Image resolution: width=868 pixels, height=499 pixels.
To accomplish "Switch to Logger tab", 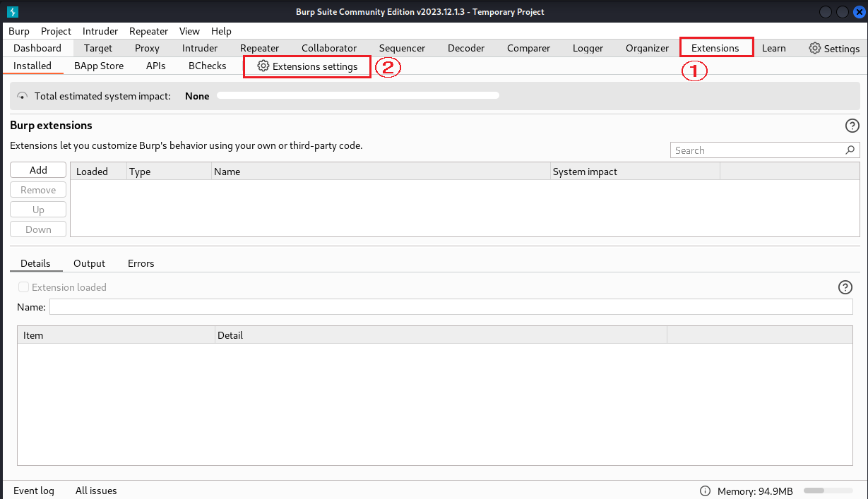I will click(x=588, y=48).
